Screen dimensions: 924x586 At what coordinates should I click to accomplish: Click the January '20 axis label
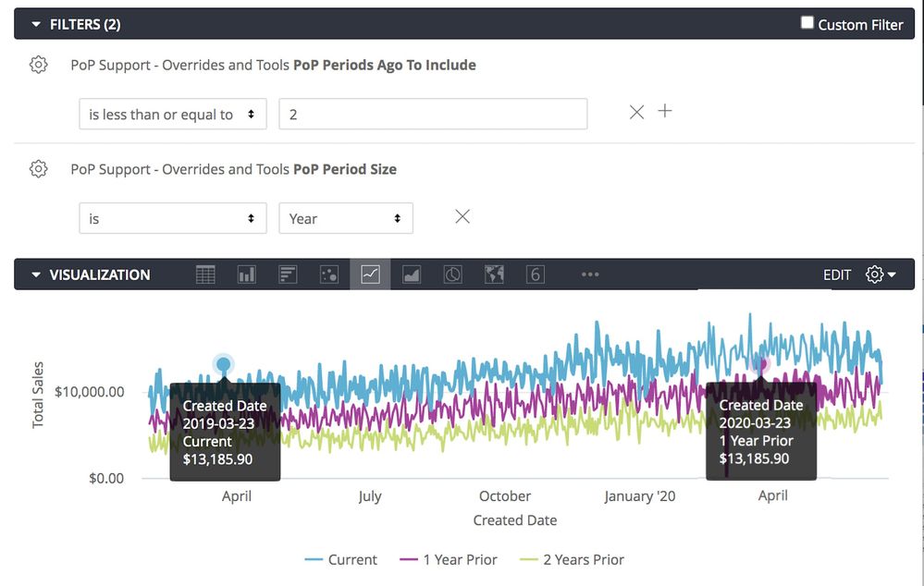(x=640, y=496)
